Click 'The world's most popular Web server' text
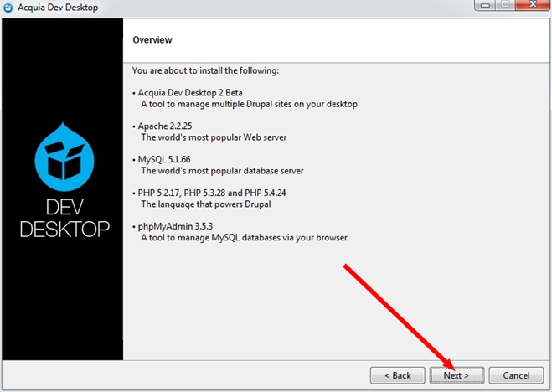Screen dimensions: 552x392 coord(214,137)
